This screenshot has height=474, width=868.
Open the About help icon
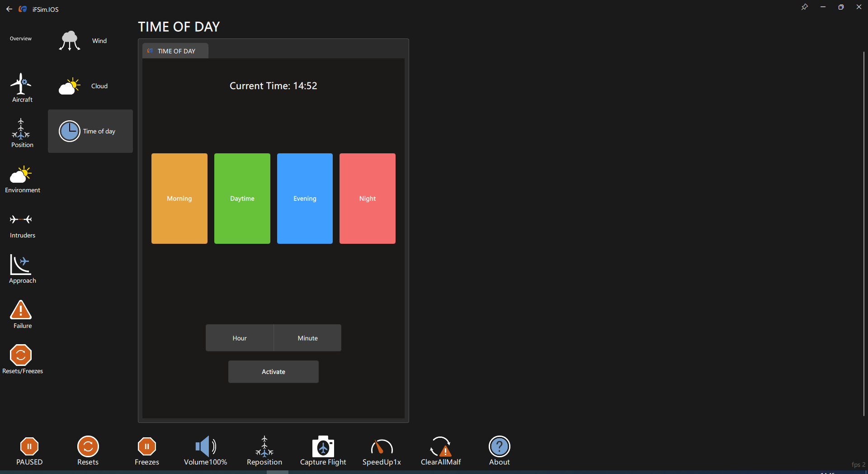coord(499,447)
